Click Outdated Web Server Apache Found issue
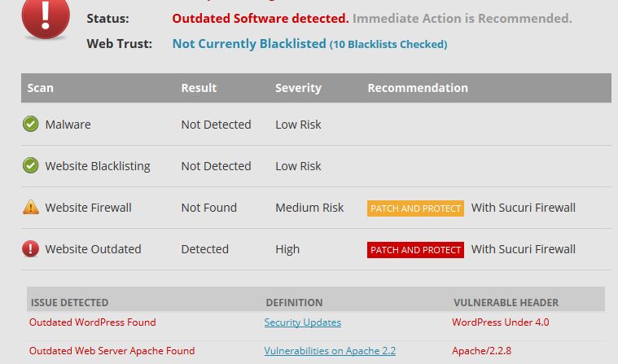Viewport: 618px width, 364px height. click(x=112, y=351)
